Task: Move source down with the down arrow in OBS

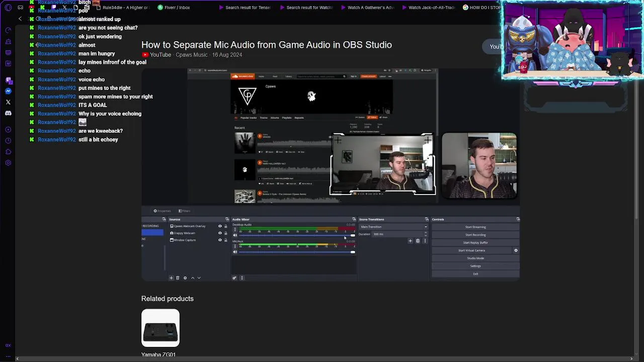Action: (199, 278)
